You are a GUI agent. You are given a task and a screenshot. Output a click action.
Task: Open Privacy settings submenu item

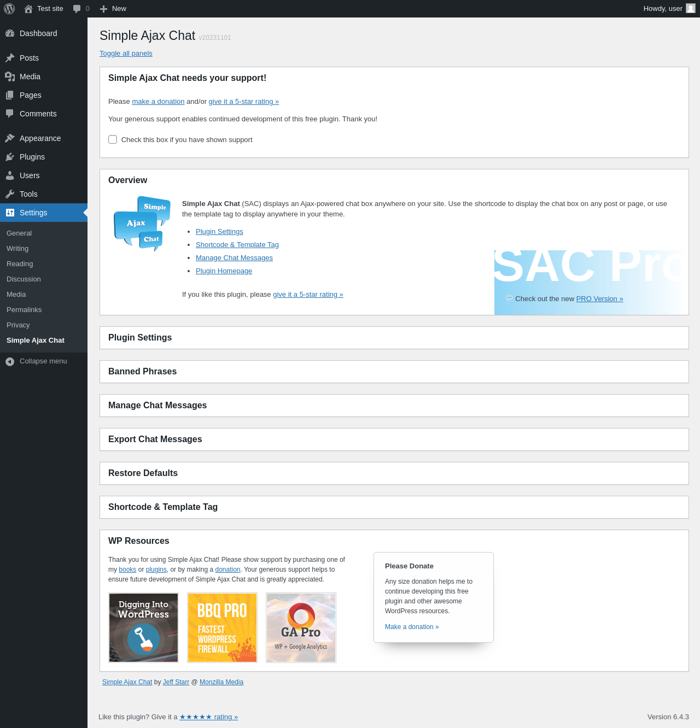(x=44, y=325)
